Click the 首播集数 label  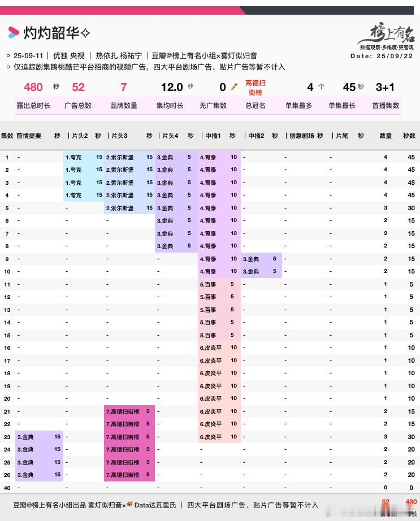tap(386, 106)
